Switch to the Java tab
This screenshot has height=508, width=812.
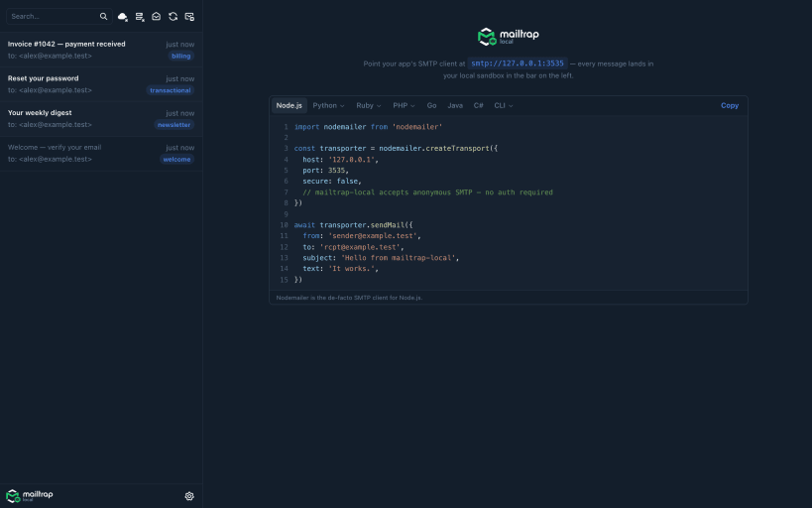point(455,105)
